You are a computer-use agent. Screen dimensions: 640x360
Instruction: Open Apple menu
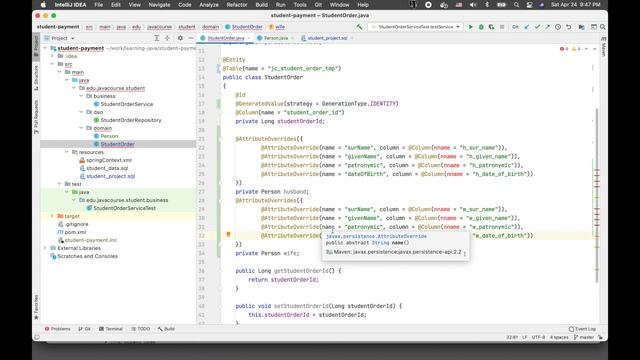pyautogui.click(x=43, y=5)
